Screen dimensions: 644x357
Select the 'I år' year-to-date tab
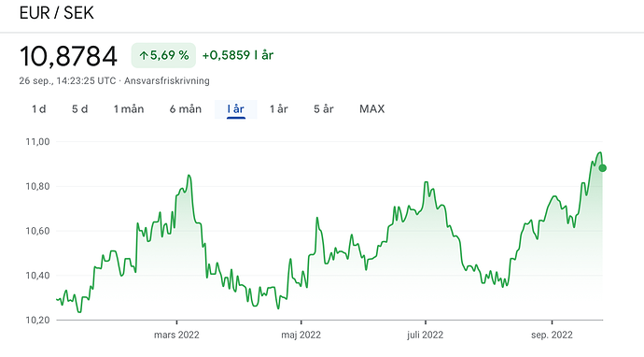click(236, 109)
